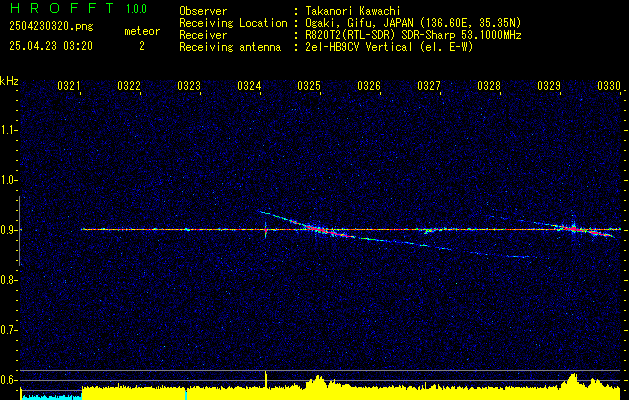The width and height of the screenshot is (629, 400).
Task: Click the 0.7 frequency axis label
Action: (9, 330)
